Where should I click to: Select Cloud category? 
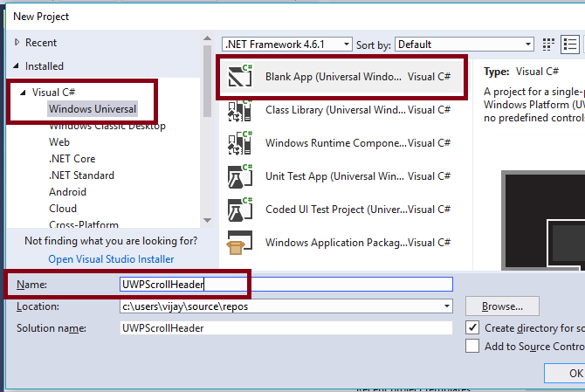pyautogui.click(x=63, y=208)
